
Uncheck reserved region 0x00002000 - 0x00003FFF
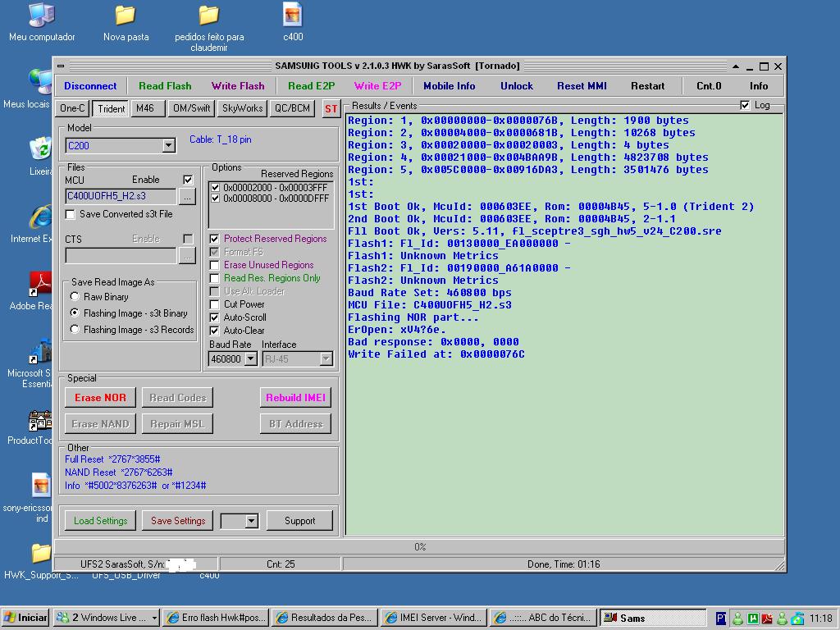(216, 188)
